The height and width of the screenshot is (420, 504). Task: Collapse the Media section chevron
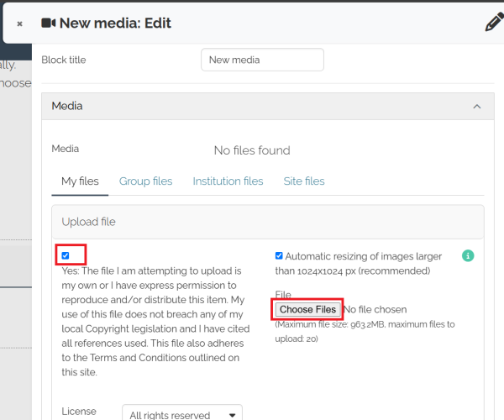(477, 107)
